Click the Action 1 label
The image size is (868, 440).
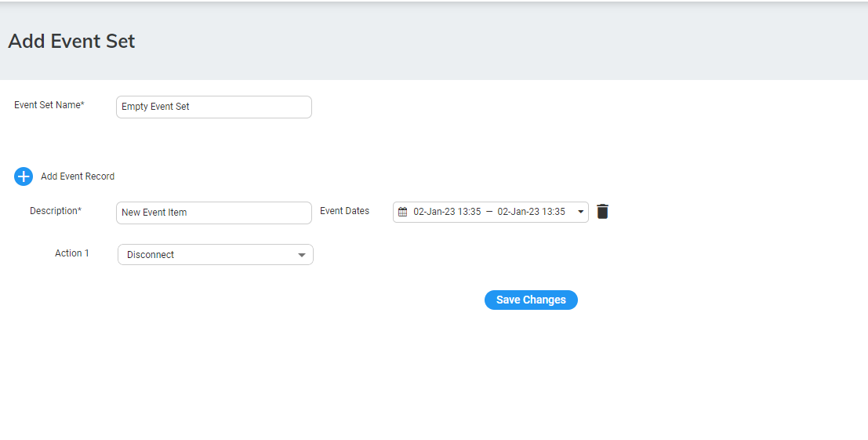pos(72,253)
